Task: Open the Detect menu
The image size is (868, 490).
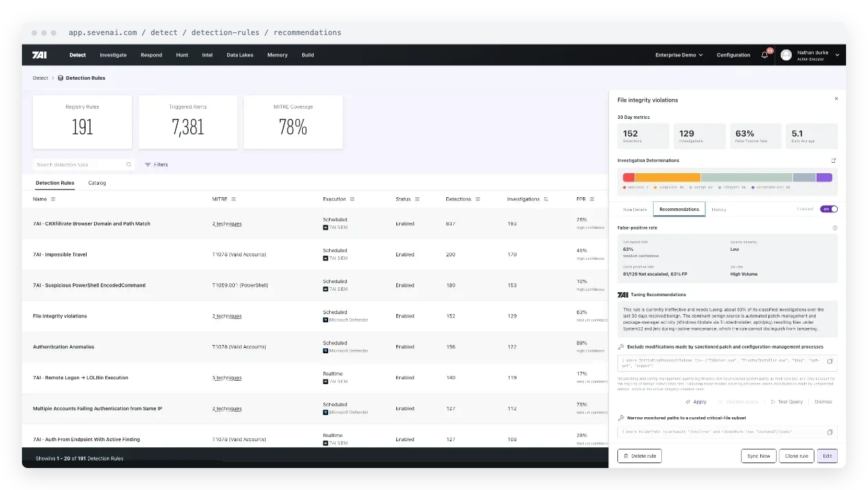Action: (x=78, y=55)
